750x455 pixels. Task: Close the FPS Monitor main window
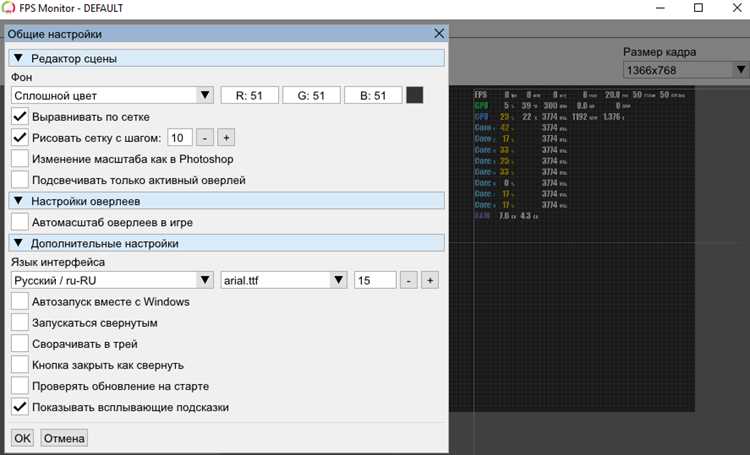click(x=737, y=8)
